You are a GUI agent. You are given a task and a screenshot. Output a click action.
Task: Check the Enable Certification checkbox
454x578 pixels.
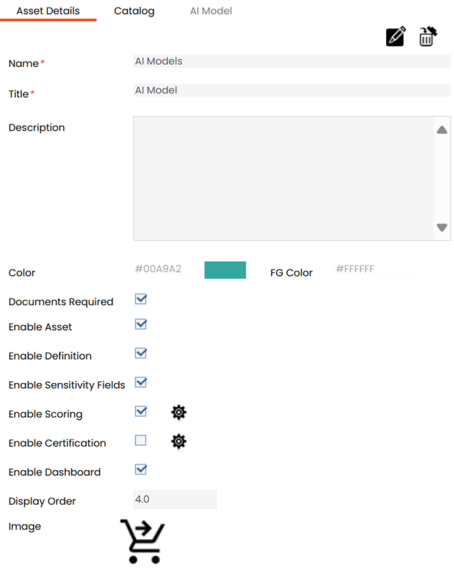(140, 441)
